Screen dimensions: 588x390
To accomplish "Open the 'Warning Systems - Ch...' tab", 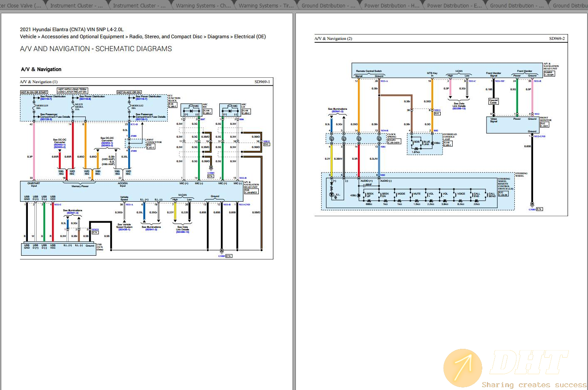I will (203, 5).
